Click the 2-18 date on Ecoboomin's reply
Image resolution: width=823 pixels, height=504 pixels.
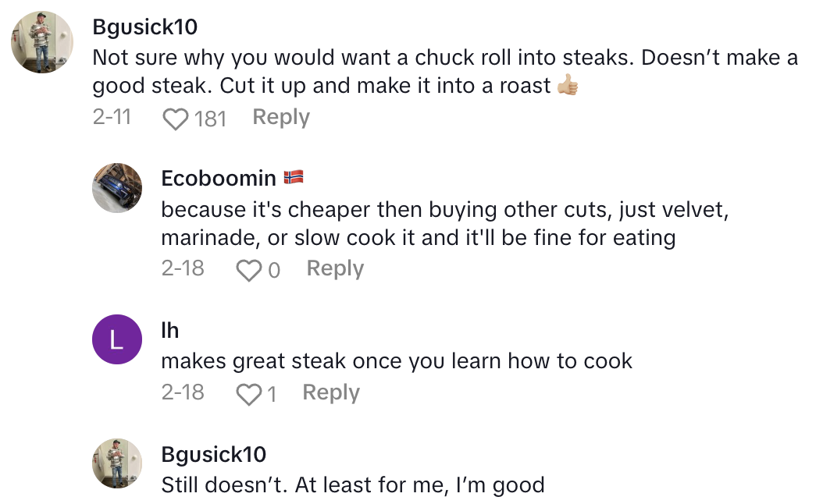[x=183, y=268]
